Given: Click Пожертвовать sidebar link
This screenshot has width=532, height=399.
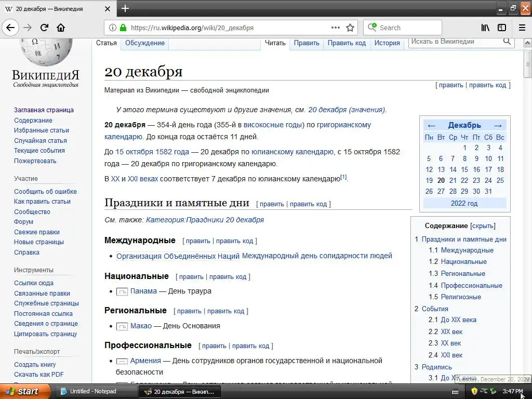Looking at the screenshot, I should point(35,161).
